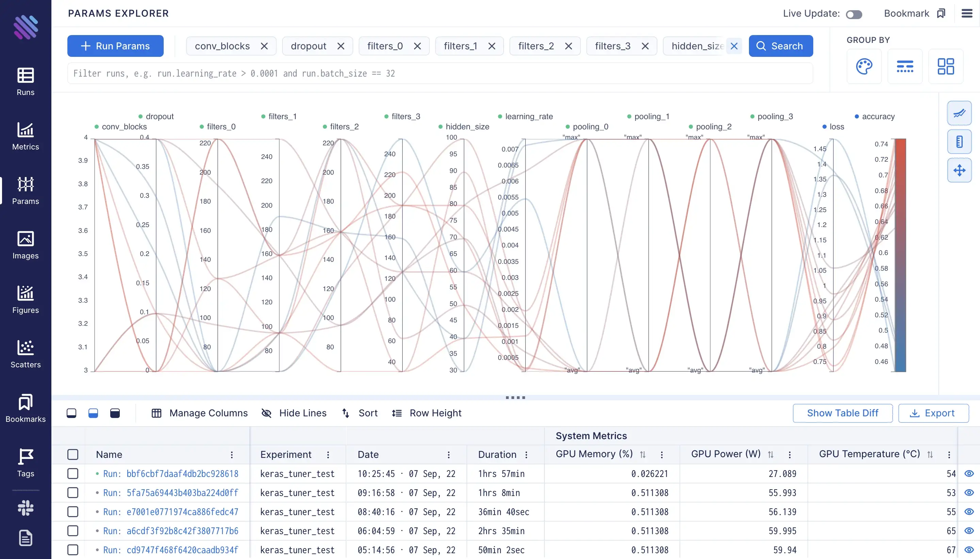Toggle the Live Update switch

854,15
